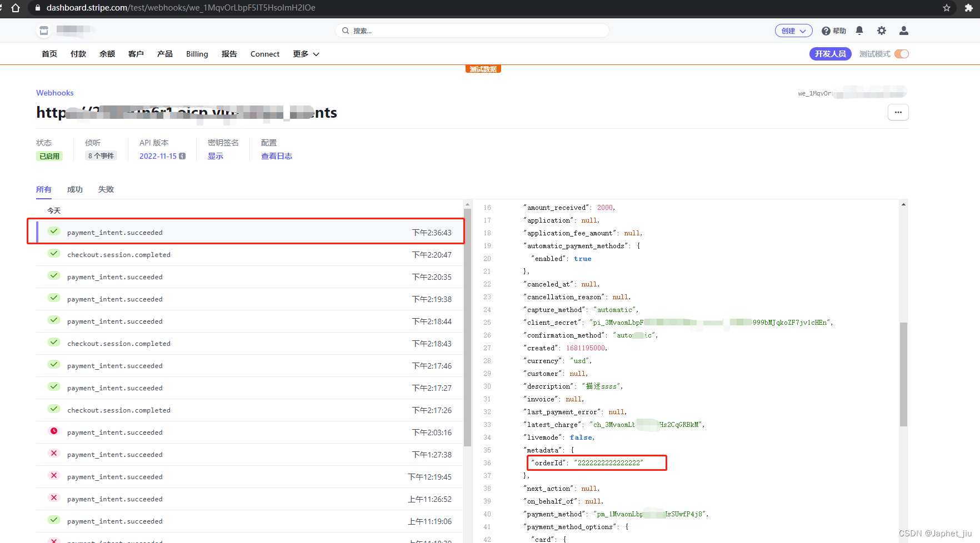
Task: Click the failed X icon at 下午1:27:38
Action: [54, 453]
